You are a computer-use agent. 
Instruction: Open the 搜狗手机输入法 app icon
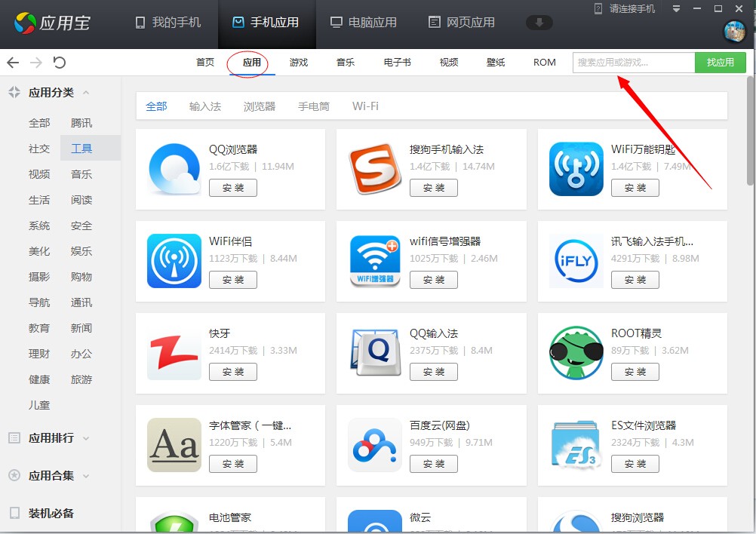(375, 169)
